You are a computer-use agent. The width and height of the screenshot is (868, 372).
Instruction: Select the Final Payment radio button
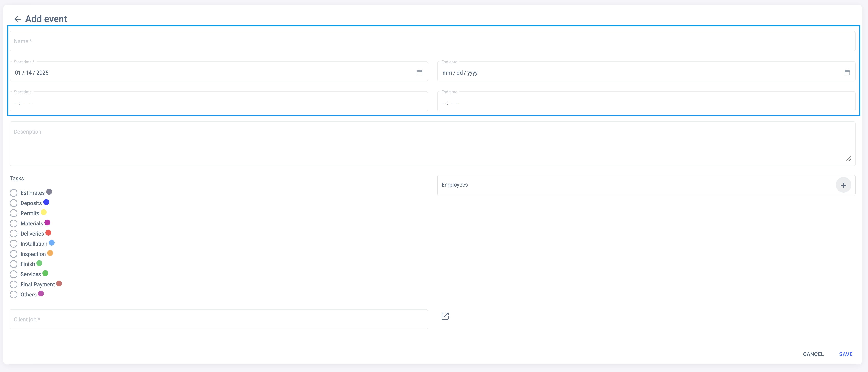pyautogui.click(x=13, y=284)
